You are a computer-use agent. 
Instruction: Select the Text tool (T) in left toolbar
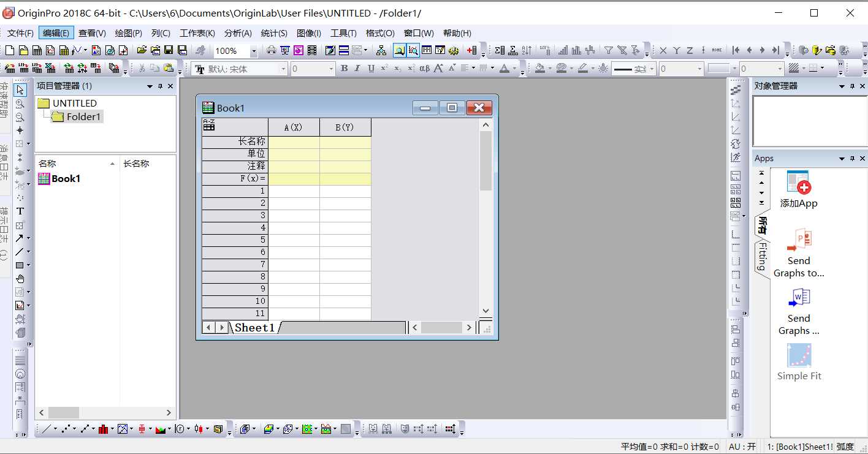coord(20,211)
